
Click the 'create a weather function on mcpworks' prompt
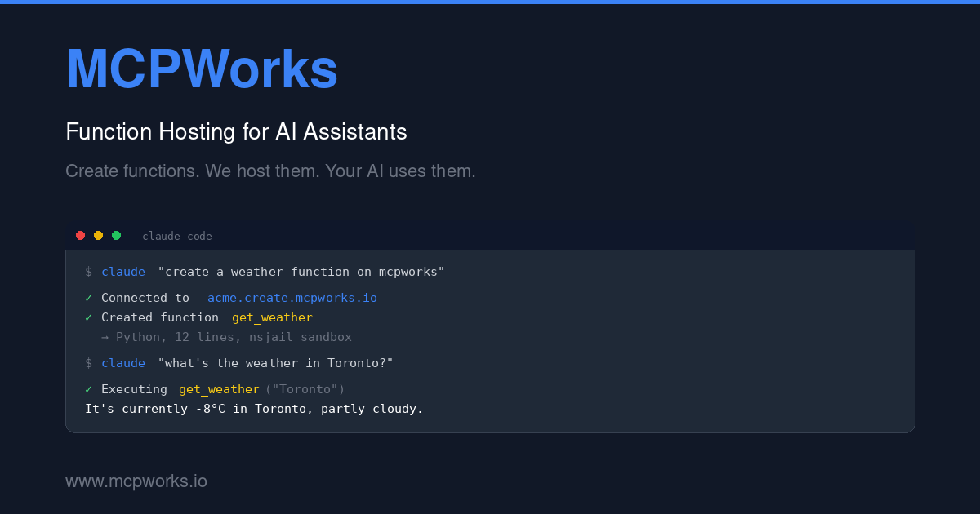pos(301,272)
